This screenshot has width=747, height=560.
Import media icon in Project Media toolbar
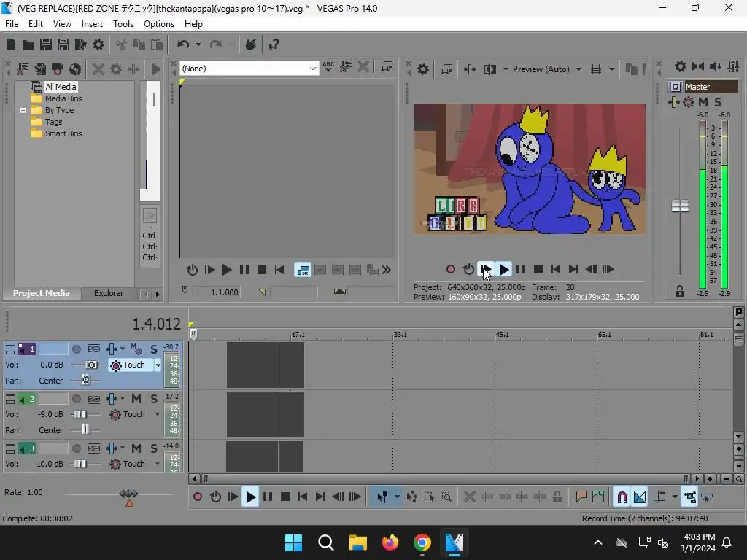click(40, 69)
